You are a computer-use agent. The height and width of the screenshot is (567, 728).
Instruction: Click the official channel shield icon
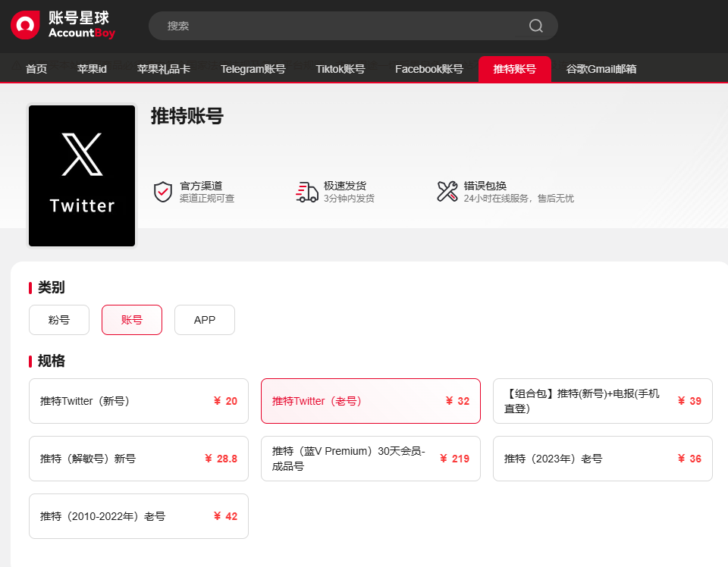point(162,192)
